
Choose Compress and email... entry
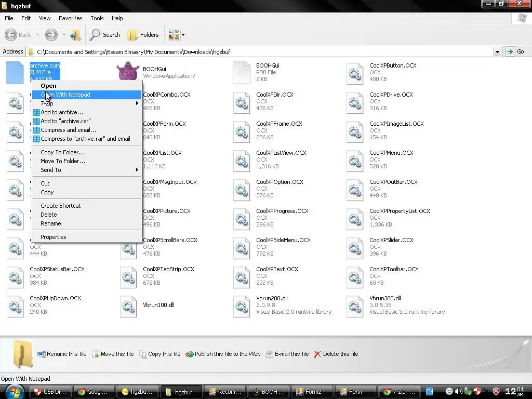[87, 130]
